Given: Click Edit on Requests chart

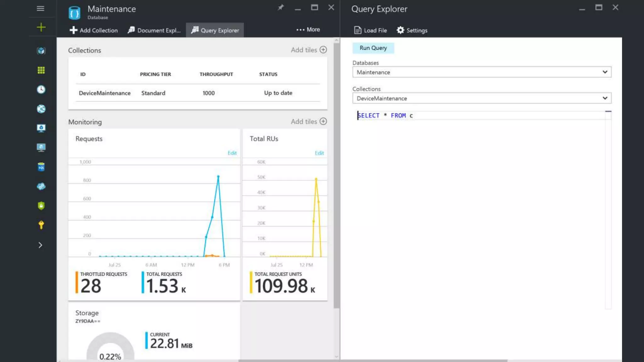Looking at the screenshot, I should click(232, 153).
